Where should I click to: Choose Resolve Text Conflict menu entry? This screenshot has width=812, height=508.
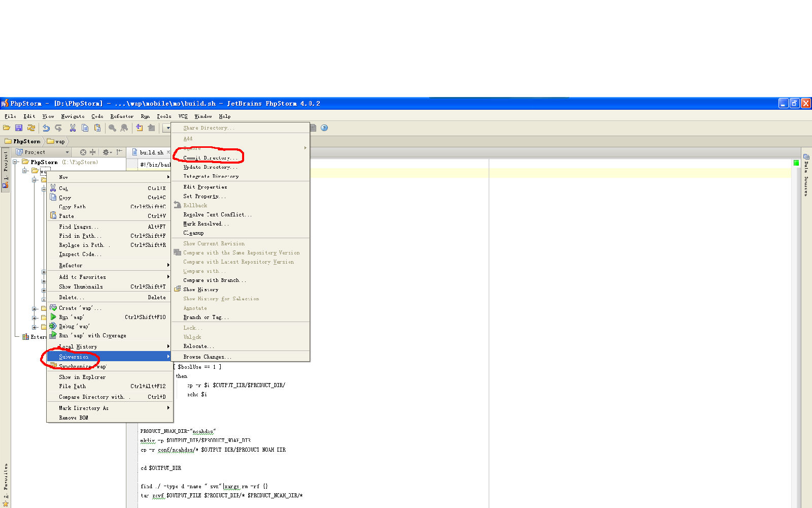pyautogui.click(x=241, y=214)
